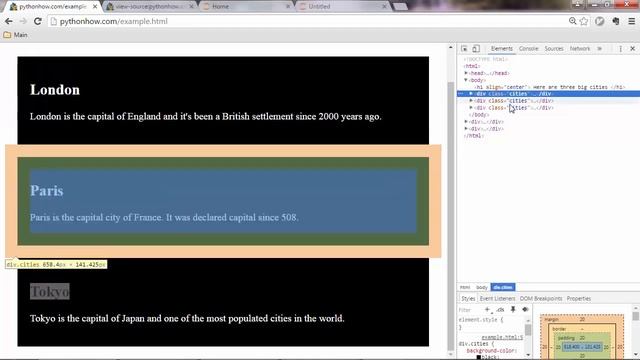
Task: Click the content size box in box model
Action: pos(582,347)
